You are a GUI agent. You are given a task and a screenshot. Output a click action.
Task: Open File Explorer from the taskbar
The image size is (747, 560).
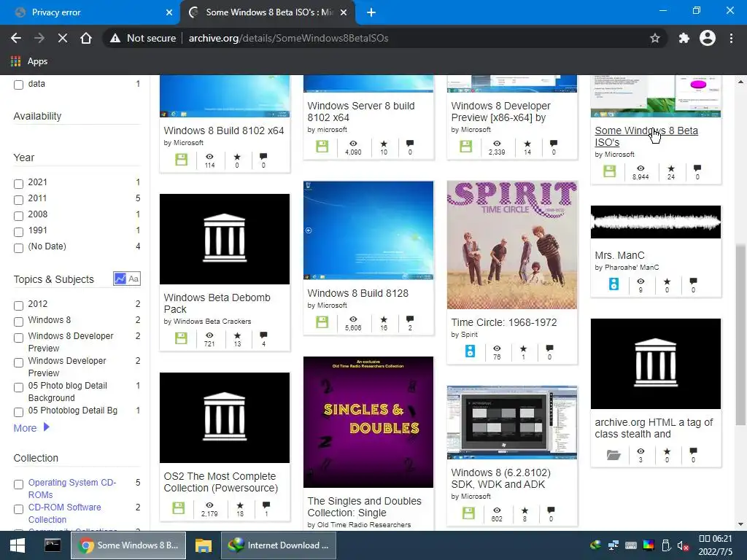204,545
